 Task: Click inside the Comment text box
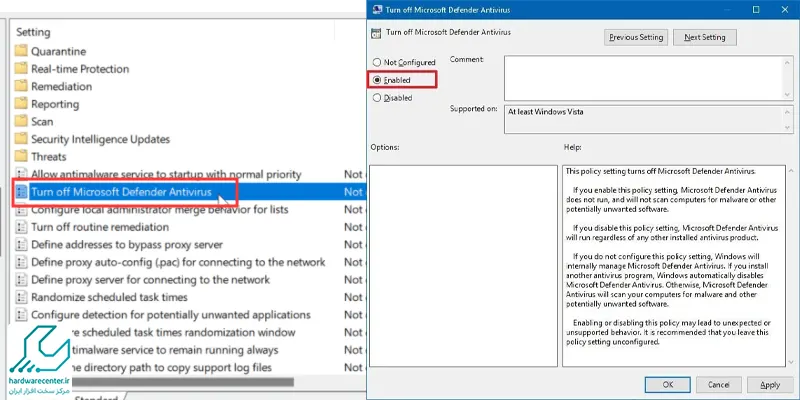pyautogui.click(x=644, y=78)
